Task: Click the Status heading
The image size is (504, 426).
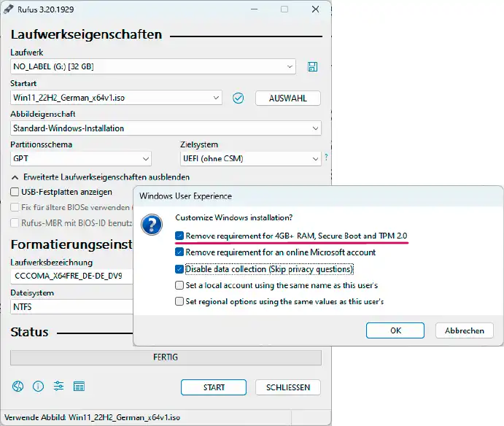Action: tap(30, 332)
